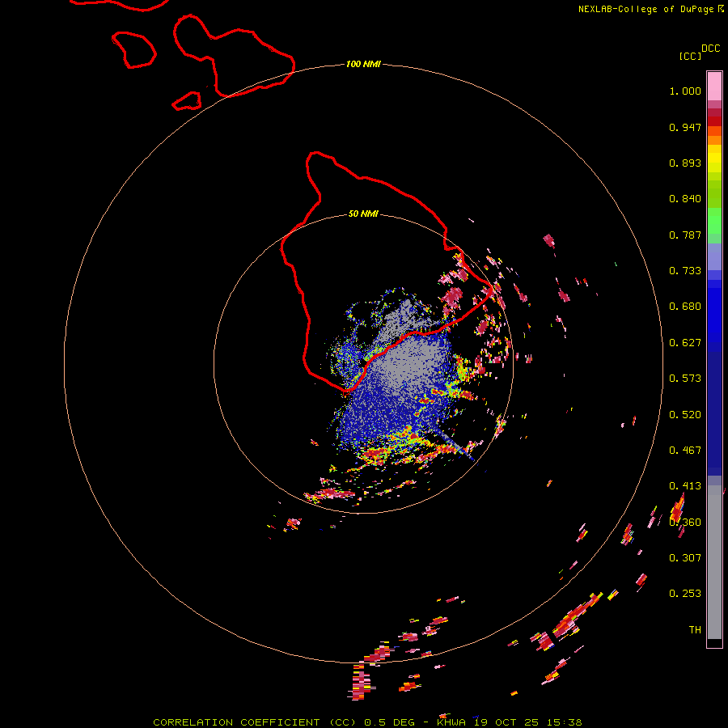Viewport: 728px width, 728px height.
Task: Click the 0.680 scale label
Action: pyautogui.click(x=685, y=307)
